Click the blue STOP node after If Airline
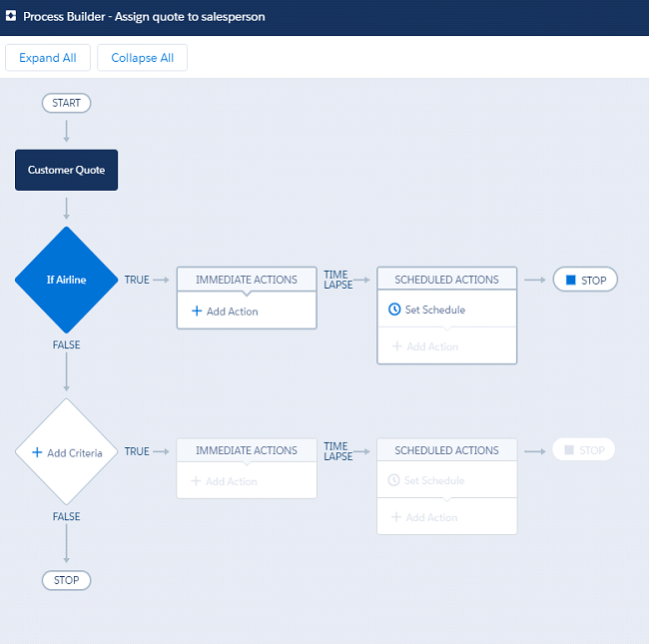The image size is (649, 644). pyautogui.click(x=585, y=280)
